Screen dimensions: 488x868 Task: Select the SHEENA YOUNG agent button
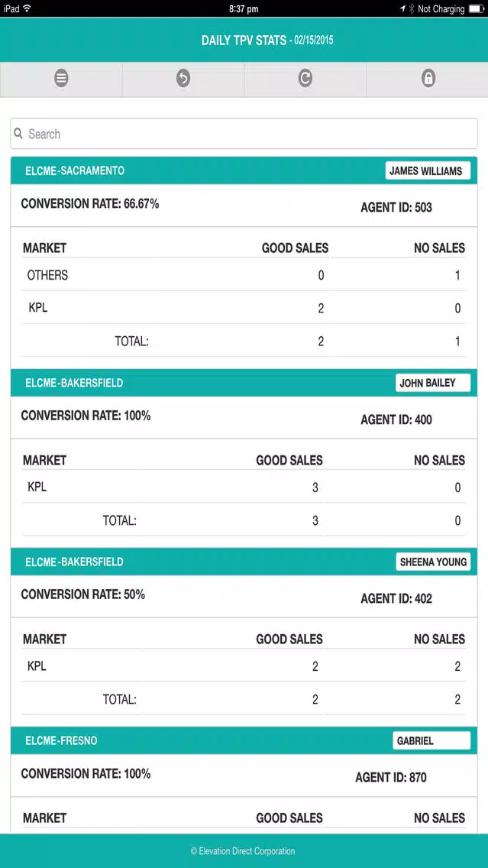click(x=433, y=562)
